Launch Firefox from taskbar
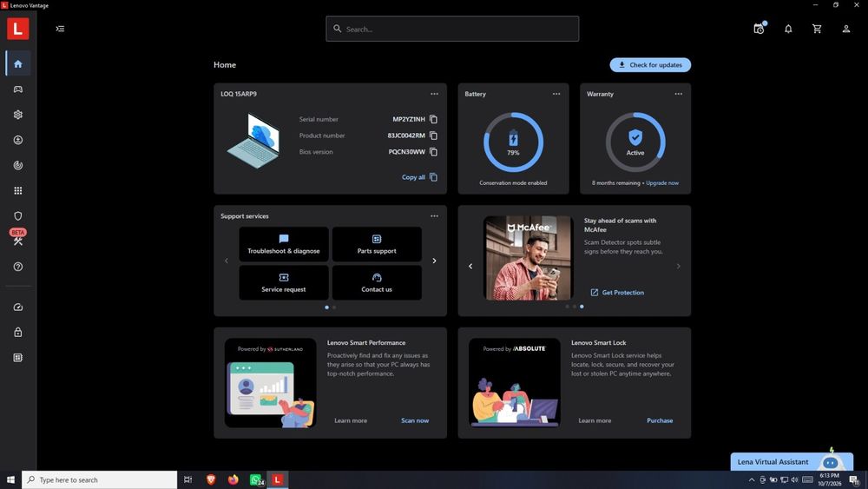 (233, 479)
